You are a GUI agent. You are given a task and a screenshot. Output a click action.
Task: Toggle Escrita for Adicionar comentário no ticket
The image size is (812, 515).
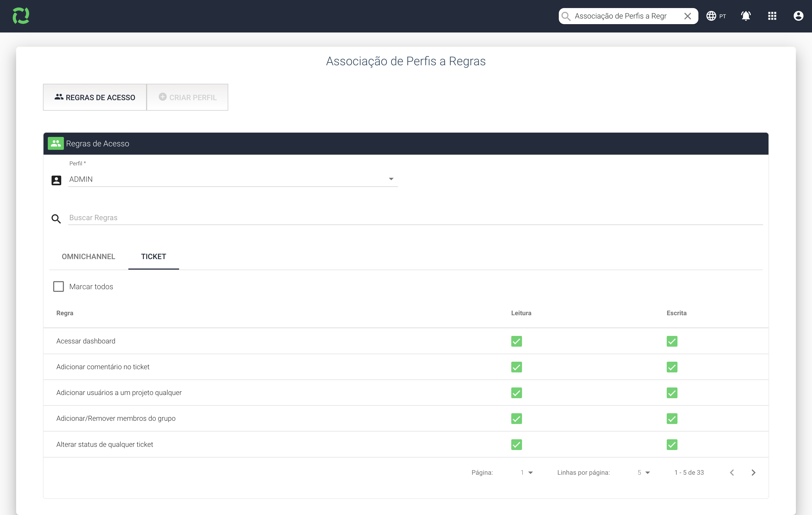coord(672,367)
